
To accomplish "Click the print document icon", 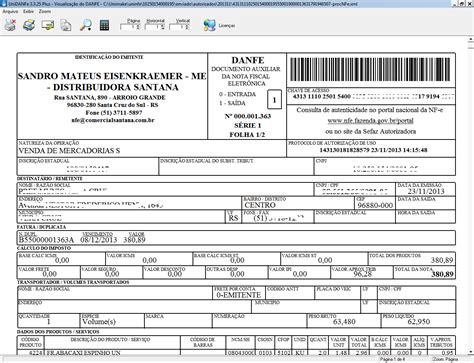I will tap(29, 25).
